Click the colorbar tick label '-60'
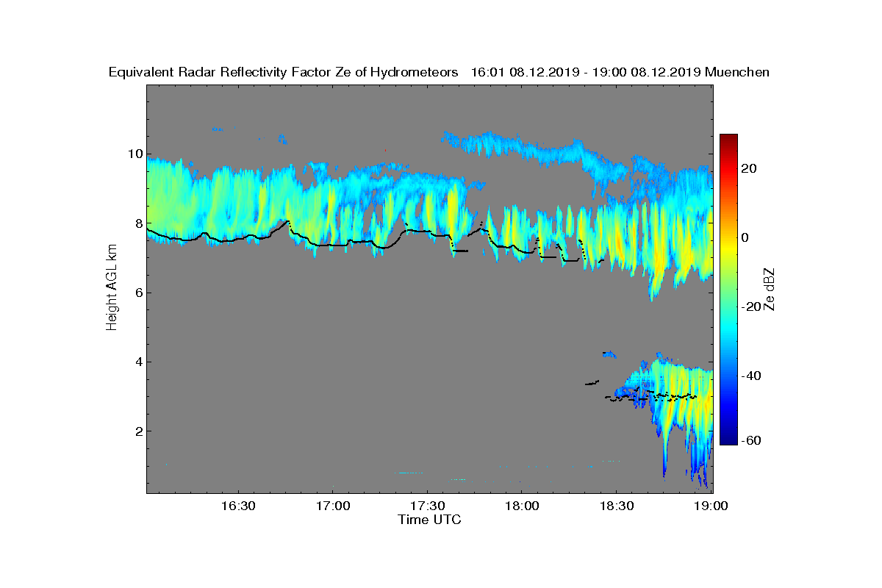 click(752, 440)
